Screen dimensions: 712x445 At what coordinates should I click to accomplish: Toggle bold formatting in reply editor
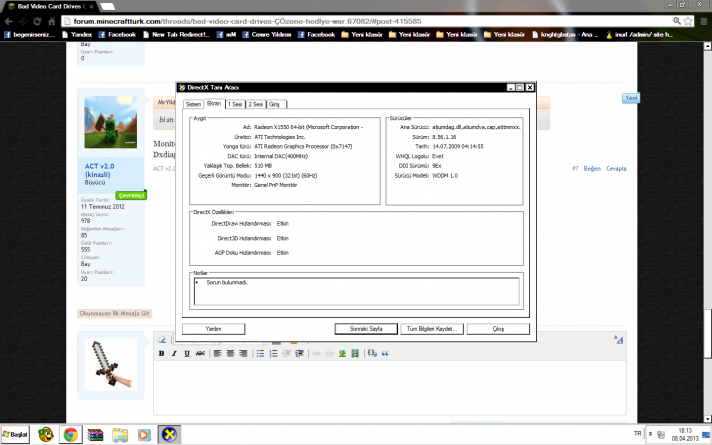click(161, 353)
